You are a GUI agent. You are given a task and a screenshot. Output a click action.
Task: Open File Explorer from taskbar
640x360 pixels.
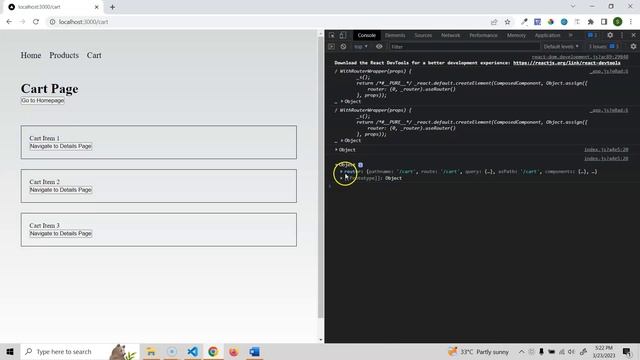pyautogui.click(x=151, y=351)
